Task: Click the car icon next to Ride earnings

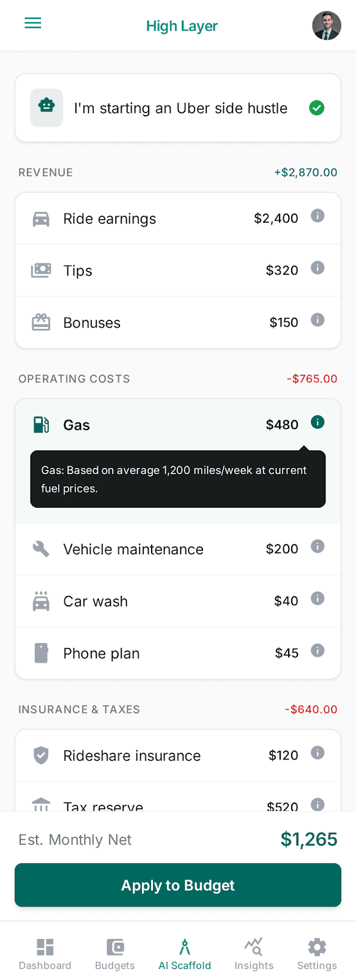Action: pyautogui.click(x=41, y=218)
